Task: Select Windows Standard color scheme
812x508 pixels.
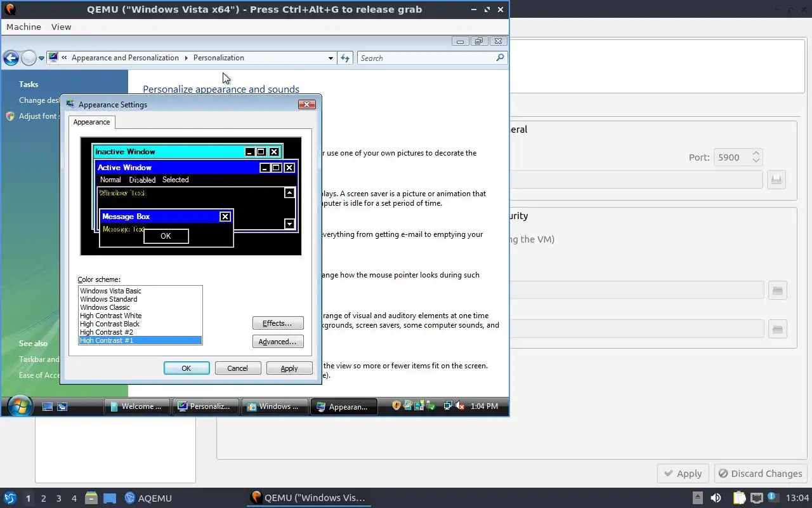Action: click(140, 299)
